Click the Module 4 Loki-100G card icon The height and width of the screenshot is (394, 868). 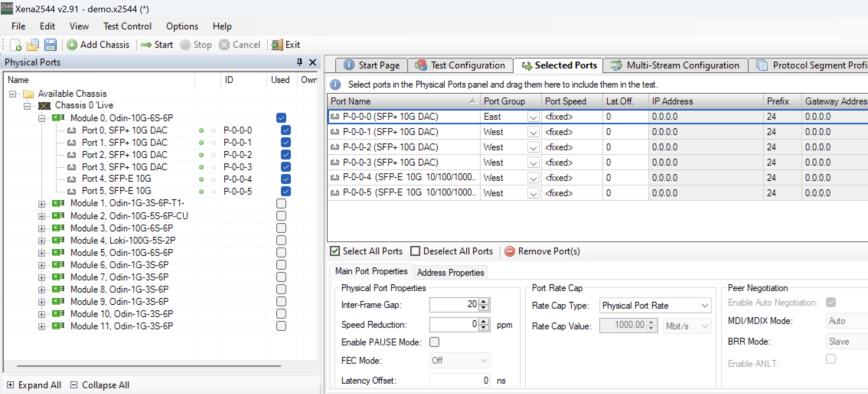(58, 240)
